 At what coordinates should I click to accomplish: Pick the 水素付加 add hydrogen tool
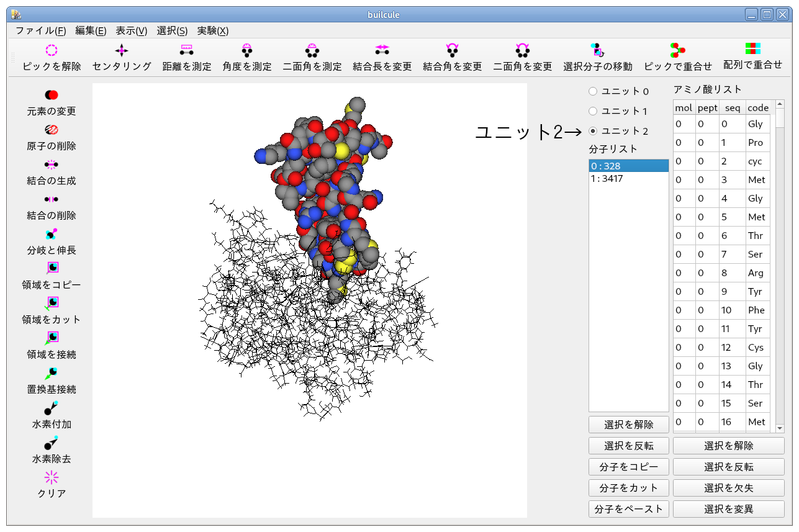pyautogui.click(x=52, y=408)
